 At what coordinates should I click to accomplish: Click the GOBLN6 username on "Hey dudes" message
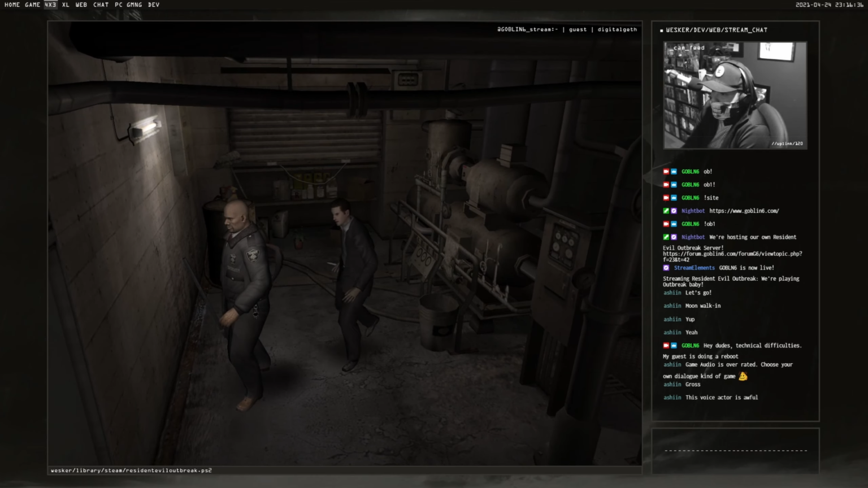tap(690, 346)
